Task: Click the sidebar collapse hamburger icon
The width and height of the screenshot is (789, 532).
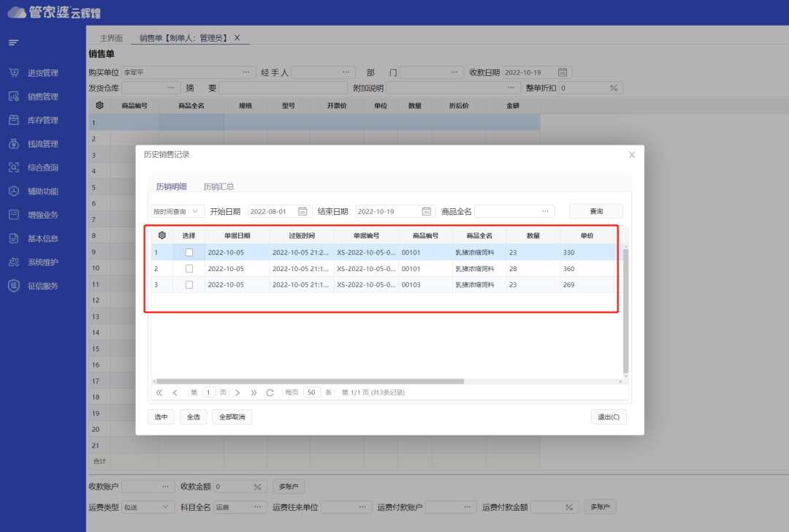Action: [x=13, y=43]
